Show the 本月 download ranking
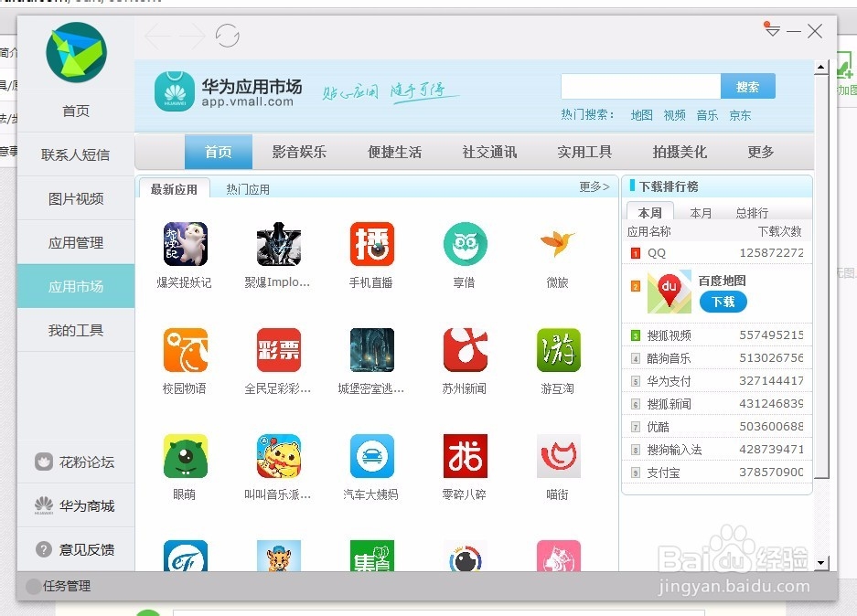Image resolution: width=857 pixels, height=616 pixels. click(701, 212)
